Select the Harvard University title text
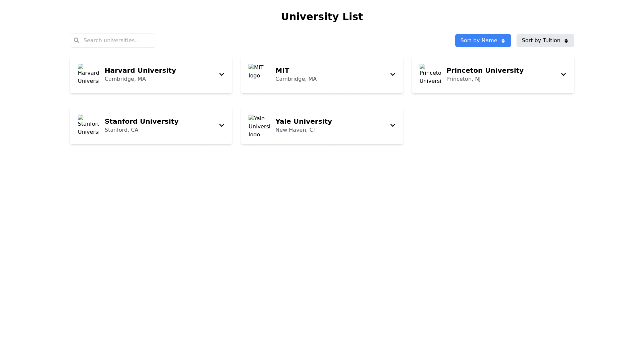This screenshot has height=362, width=644. (140, 70)
